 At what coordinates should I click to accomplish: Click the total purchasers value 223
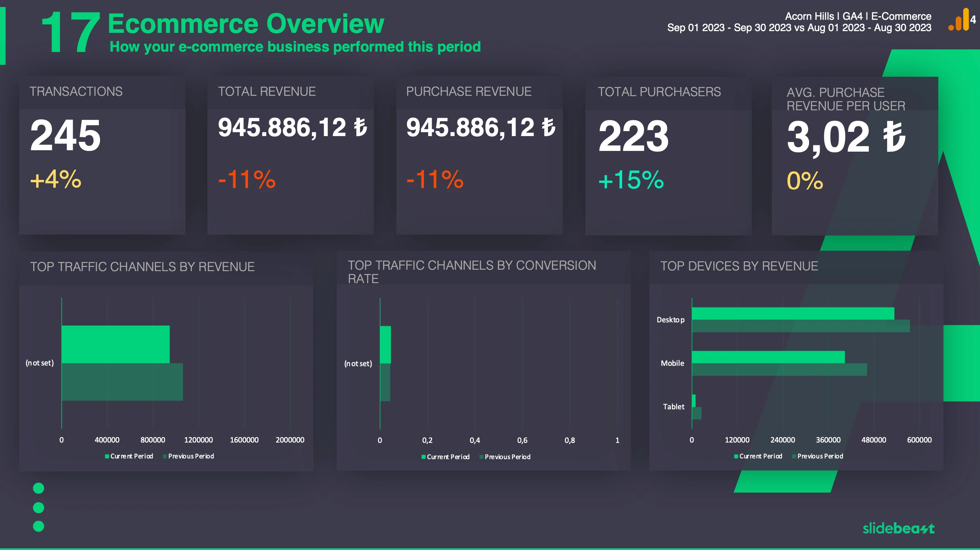tap(633, 136)
